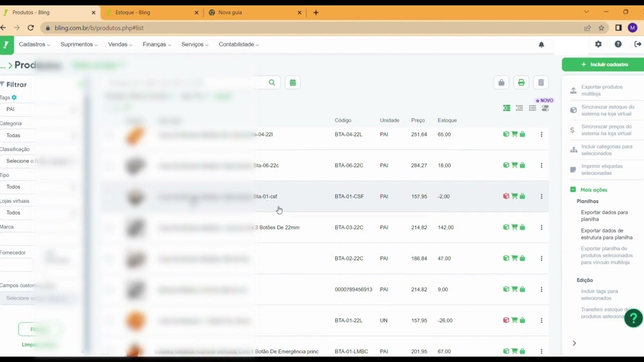Click cart icon in BTA-04-22L row
644x362 pixels.
click(x=514, y=134)
